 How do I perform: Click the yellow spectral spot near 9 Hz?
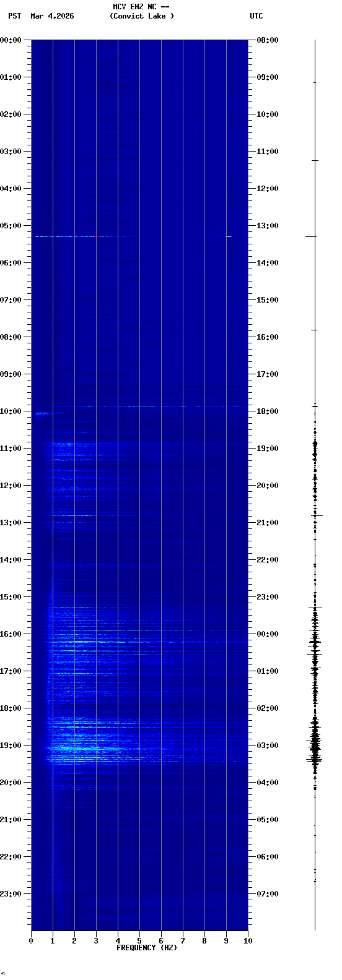pos(229,236)
